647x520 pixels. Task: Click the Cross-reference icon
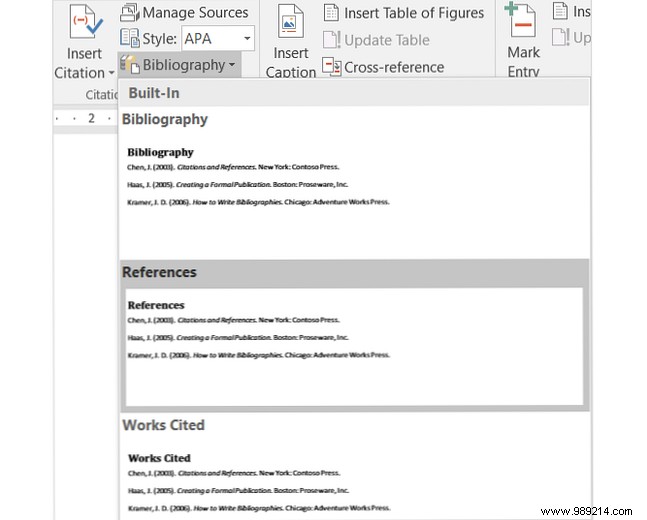tap(331, 66)
